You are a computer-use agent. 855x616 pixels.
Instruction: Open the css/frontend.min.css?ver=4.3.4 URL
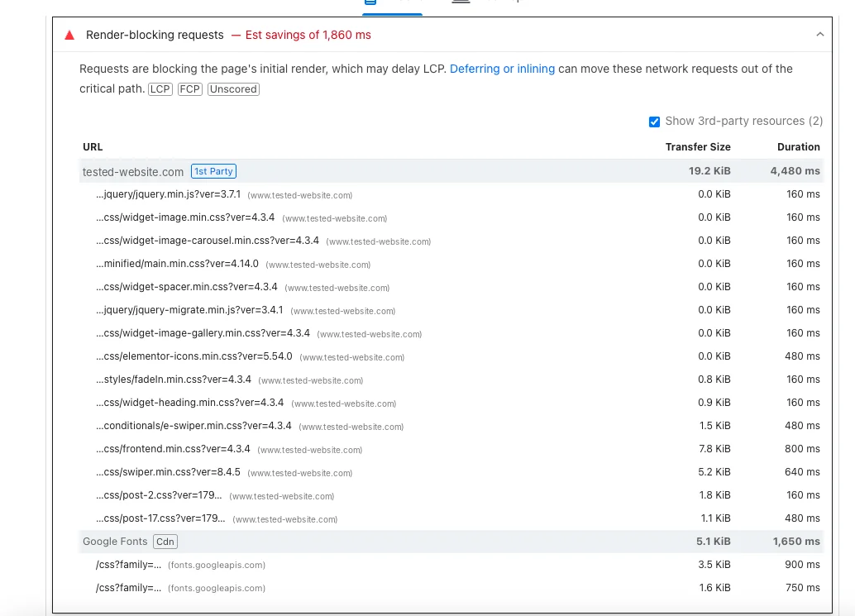click(173, 449)
